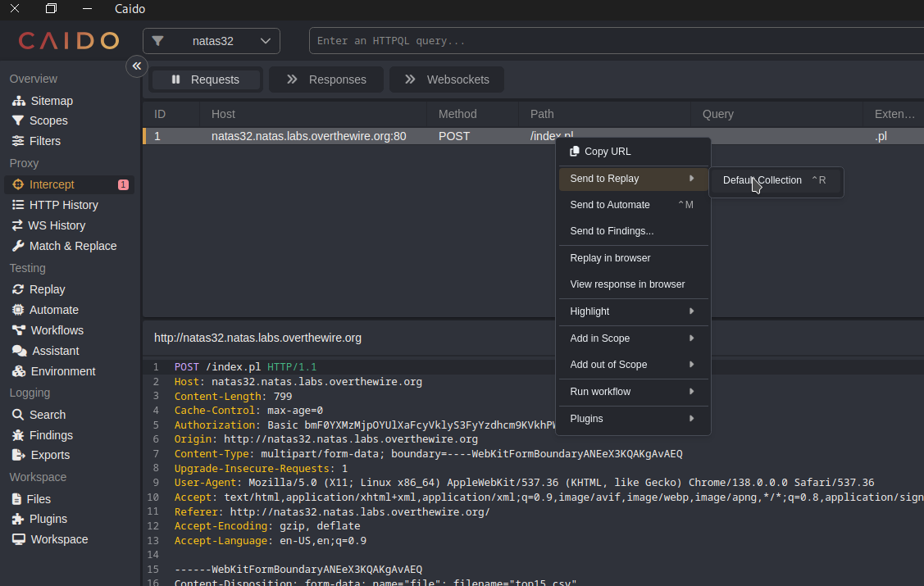Open the natas32 filter preset dropdown
Screen dimensions: 924x586
coord(212,41)
